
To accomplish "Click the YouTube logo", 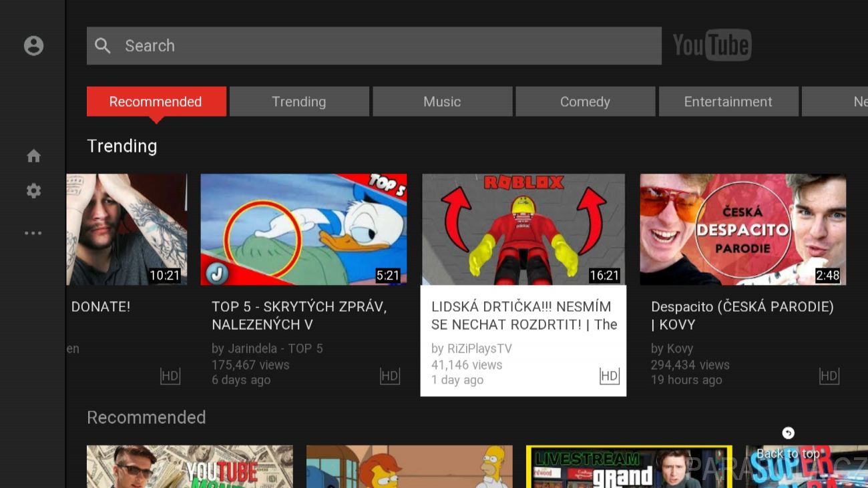I will pos(712,45).
